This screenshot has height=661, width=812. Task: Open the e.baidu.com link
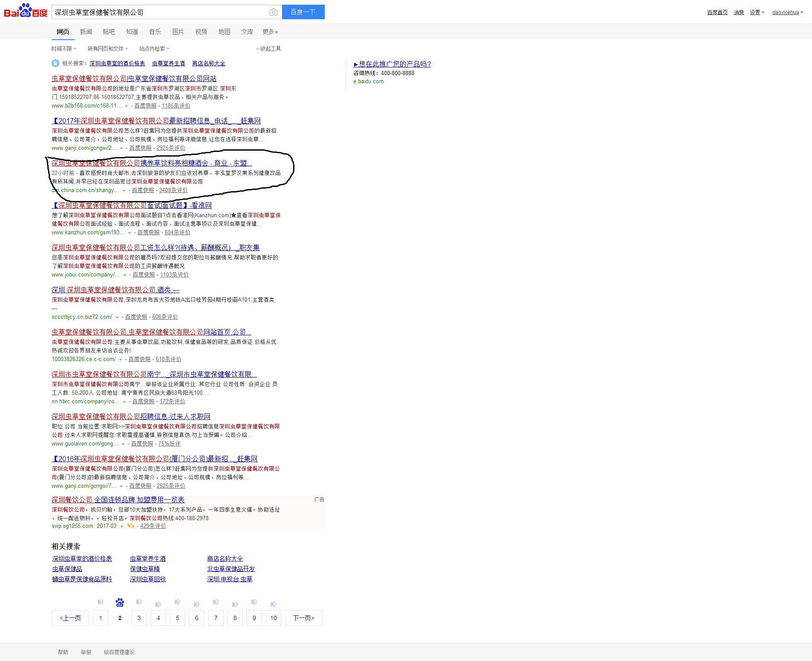click(x=368, y=82)
